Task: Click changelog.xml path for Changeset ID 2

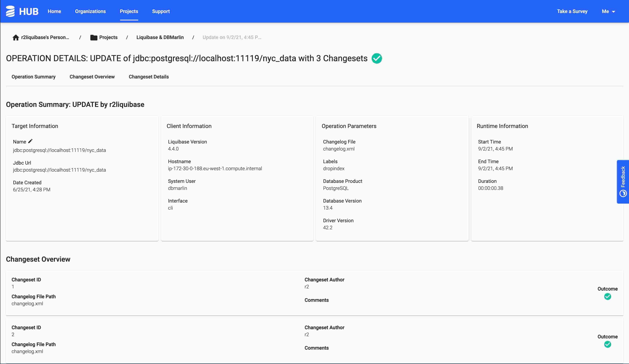Action: (27, 352)
